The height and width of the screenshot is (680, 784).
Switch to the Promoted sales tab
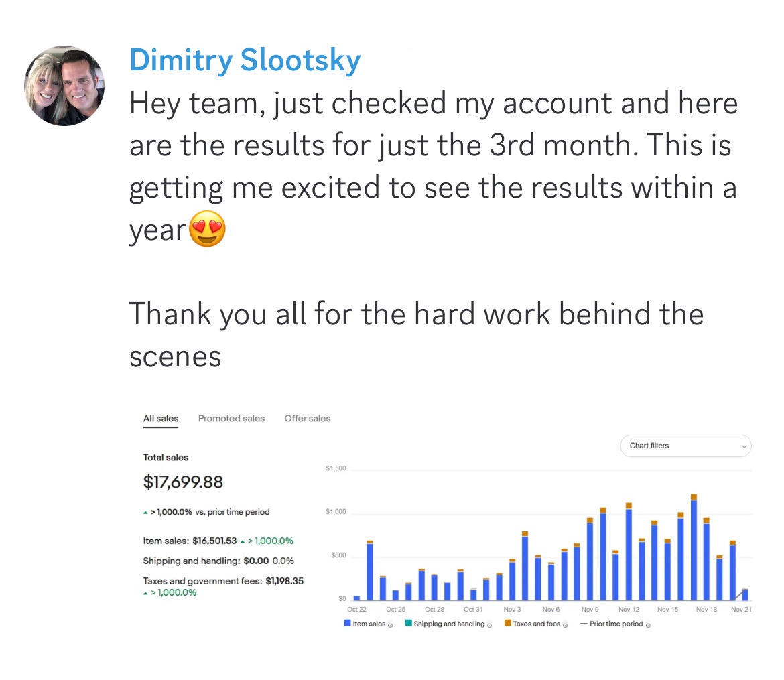[231, 419]
